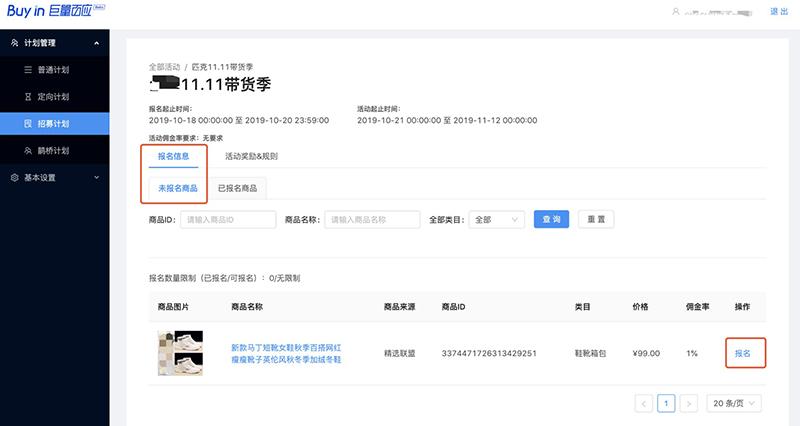
Task: Open the 20 条/页 page size dropdown
Action: pos(735,403)
